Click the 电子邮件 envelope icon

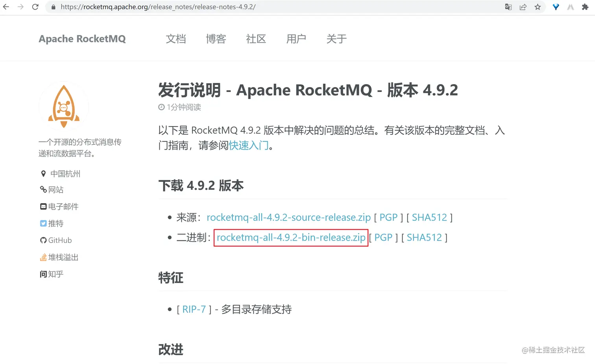click(x=43, y=206)
